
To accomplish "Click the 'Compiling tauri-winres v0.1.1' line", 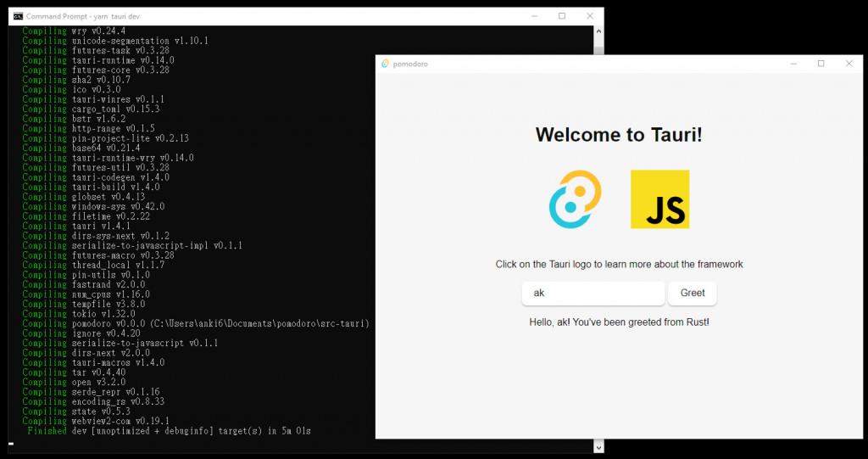I will (x=93, y=99).
